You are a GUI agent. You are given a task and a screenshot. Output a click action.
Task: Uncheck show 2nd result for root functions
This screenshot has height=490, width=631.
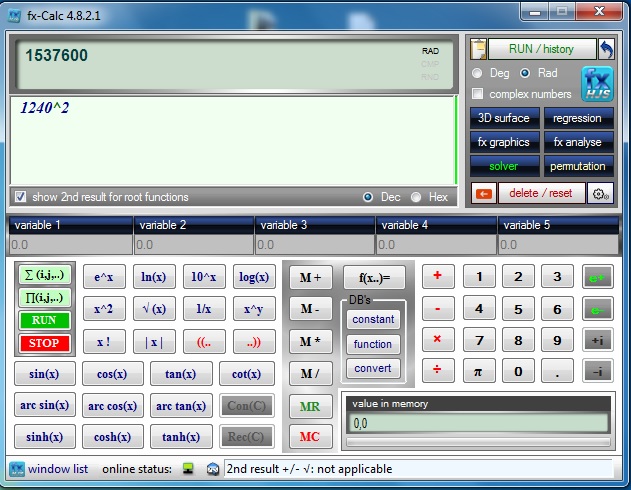point(20,197)
